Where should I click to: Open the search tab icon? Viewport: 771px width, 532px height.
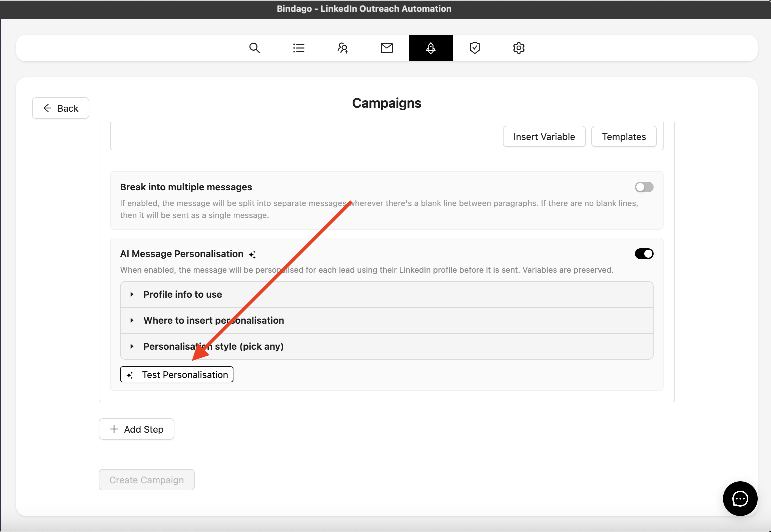click(254, 48)
